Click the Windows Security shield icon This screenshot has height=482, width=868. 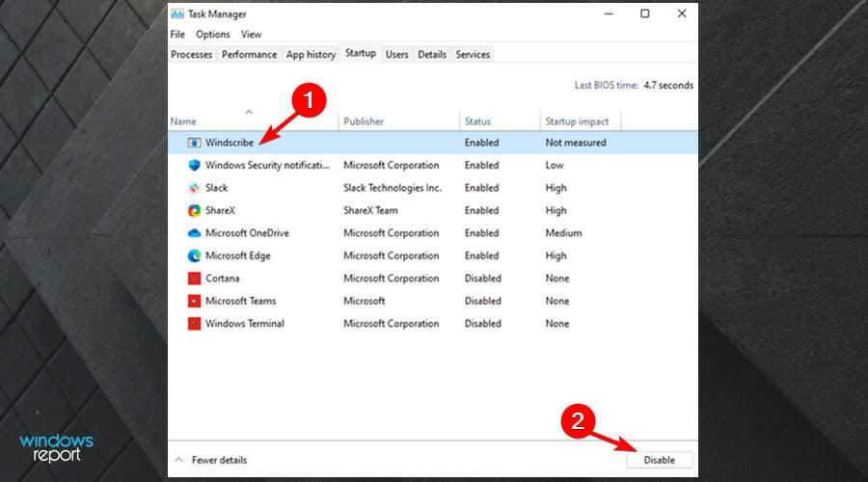194,166
